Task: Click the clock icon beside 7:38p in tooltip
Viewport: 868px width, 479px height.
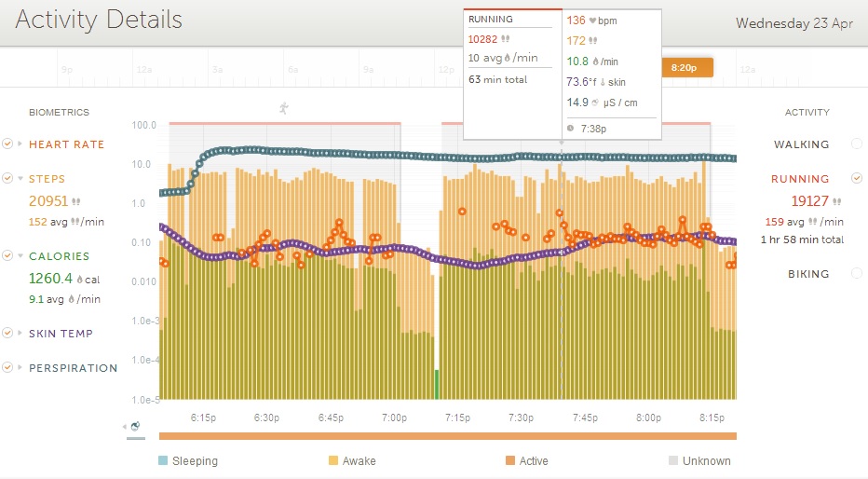Action: pyautogui.click(x=571, y=129)
